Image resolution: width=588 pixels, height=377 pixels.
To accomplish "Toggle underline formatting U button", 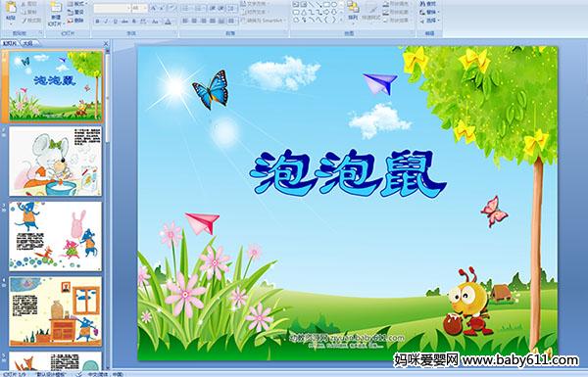I will (x=116, y=22).
